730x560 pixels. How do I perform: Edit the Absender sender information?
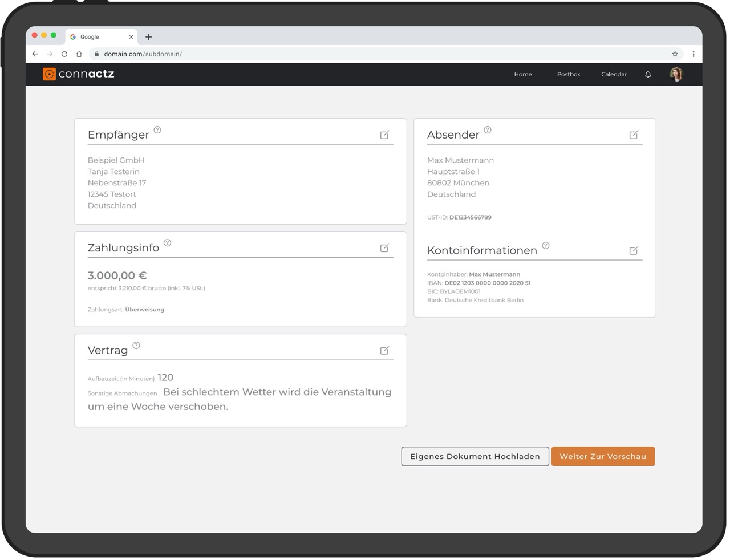pos(634,135)
